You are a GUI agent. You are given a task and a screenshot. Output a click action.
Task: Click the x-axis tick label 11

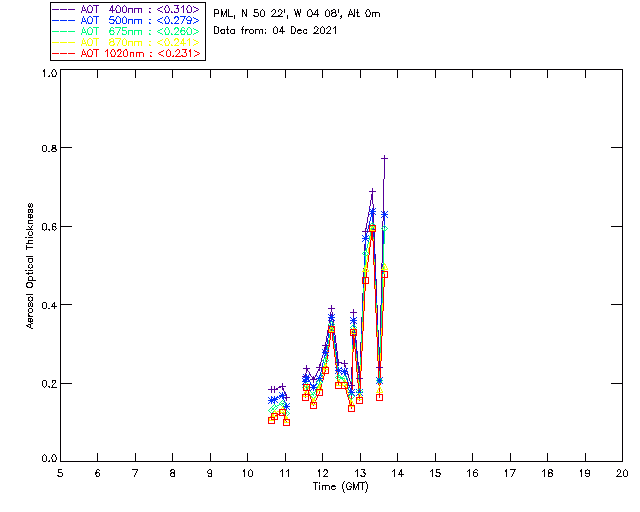(x=285, y=473)
